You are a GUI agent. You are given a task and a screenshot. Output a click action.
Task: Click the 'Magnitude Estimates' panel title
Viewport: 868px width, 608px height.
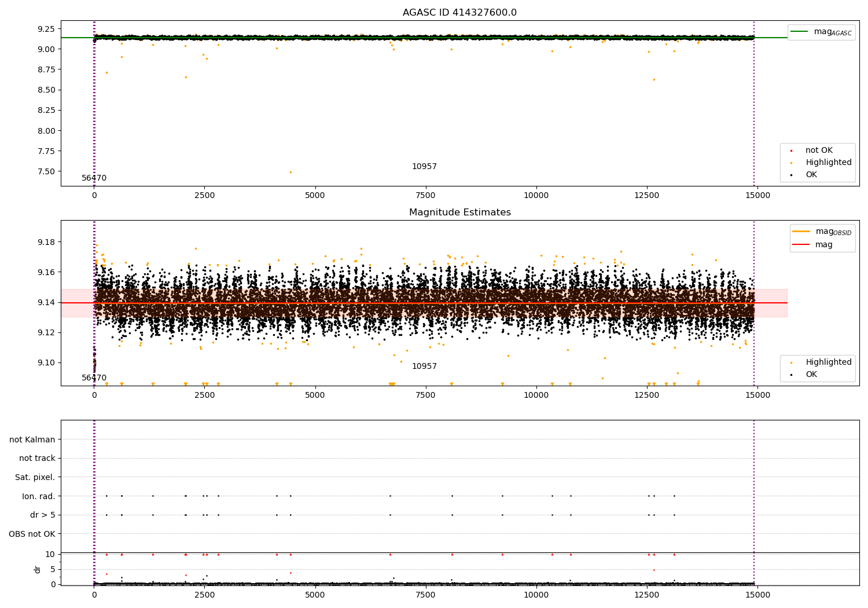pos(459,213)
